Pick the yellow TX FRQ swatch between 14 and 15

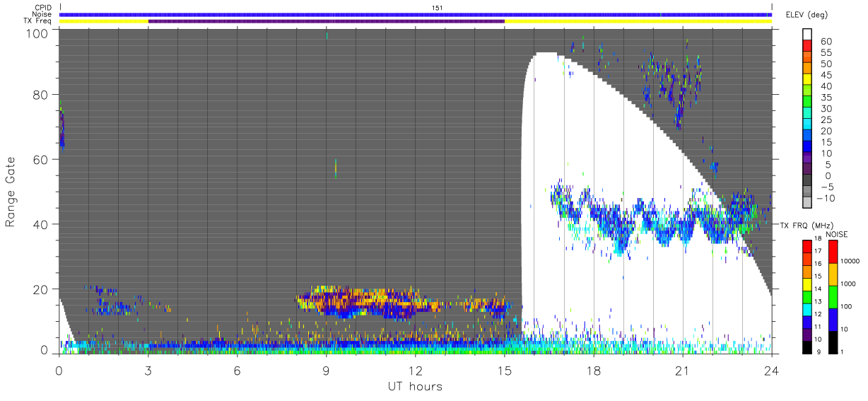[807, 284]
